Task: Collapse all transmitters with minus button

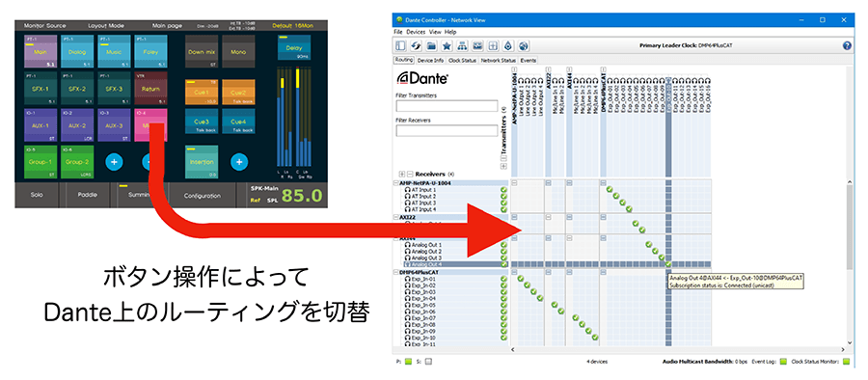Action: (x=503, y=158)
